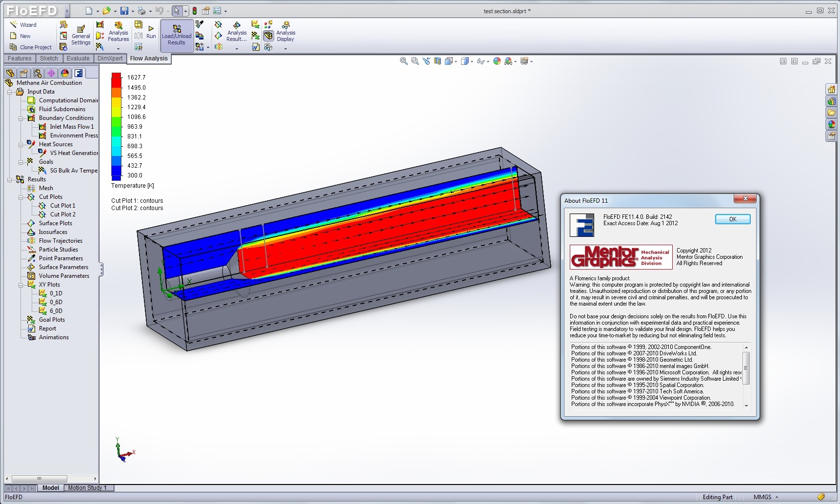Click Edit Appearance sphere icon in view toolbar

coord(497,61)
